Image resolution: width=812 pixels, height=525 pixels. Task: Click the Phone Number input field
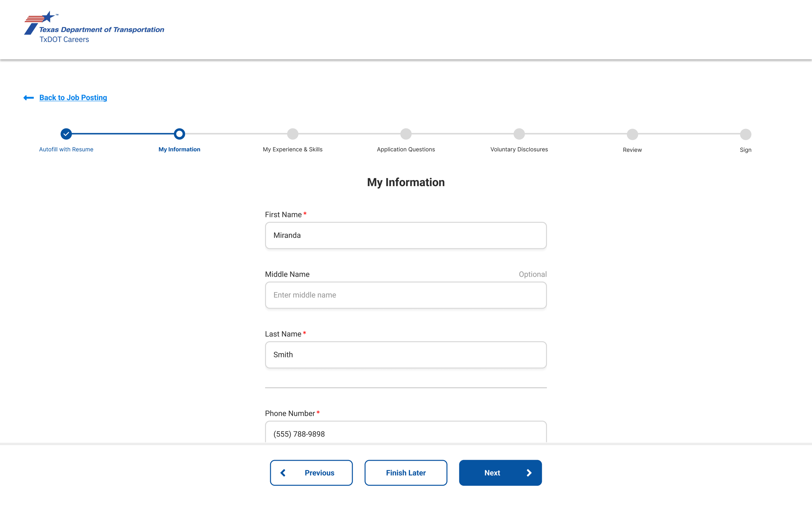pyautogui.click(x=405, y=433)
